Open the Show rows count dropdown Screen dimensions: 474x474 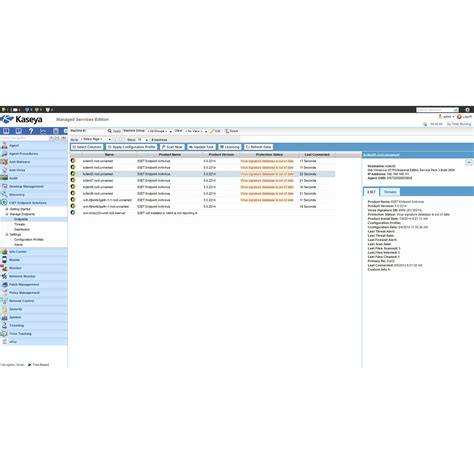142,140
